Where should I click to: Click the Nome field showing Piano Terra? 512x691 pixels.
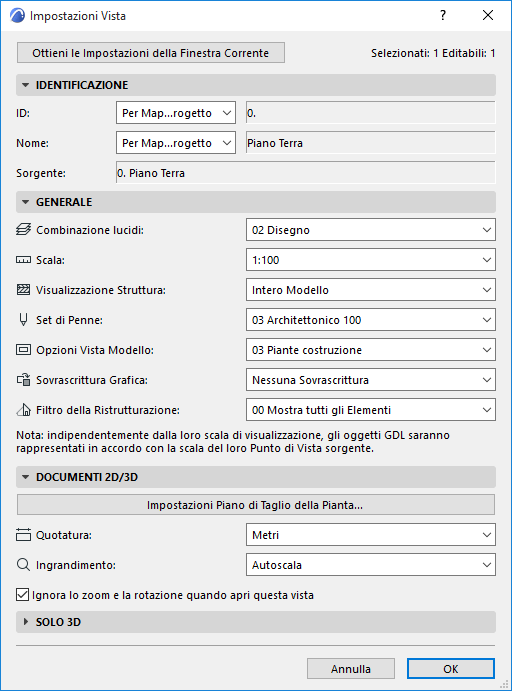pyautogui.click(x=371, y=143)
